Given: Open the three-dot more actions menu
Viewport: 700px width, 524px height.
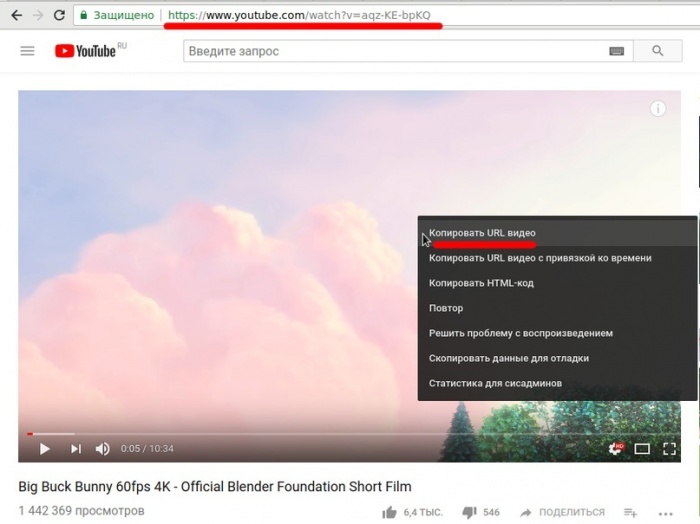Looking at the screenshot, I should click(665, 514).
